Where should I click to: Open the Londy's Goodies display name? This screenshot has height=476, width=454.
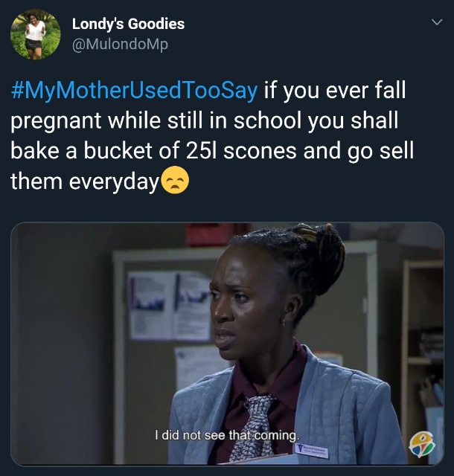(x=128, y=24)
